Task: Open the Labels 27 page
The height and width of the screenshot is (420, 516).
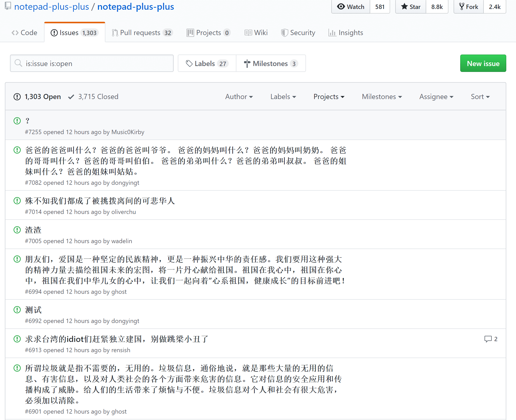Action: point(207,63)
